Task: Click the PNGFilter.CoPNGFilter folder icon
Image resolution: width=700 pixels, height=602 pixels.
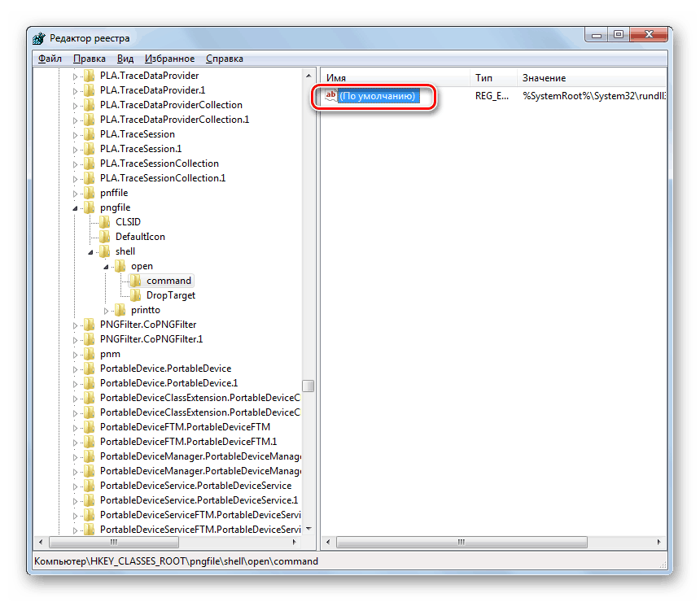Action: [x=90, y=324]
